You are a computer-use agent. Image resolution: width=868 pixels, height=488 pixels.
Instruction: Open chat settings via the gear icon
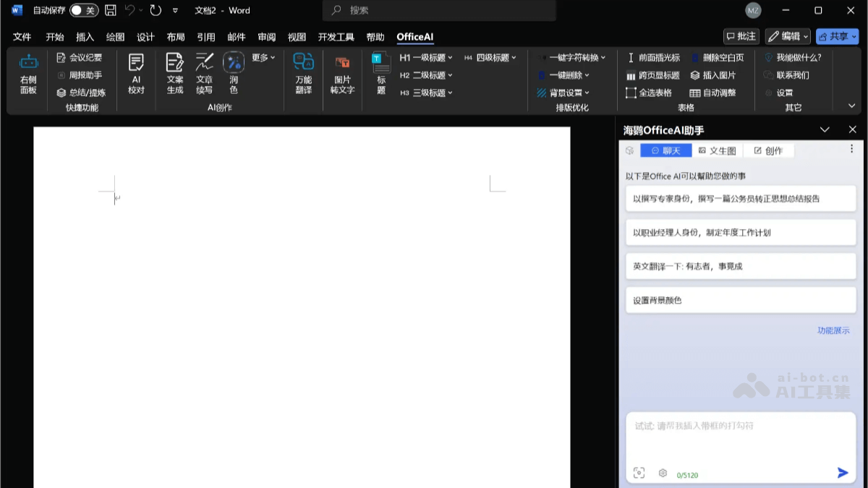click(x=663, y=473)
